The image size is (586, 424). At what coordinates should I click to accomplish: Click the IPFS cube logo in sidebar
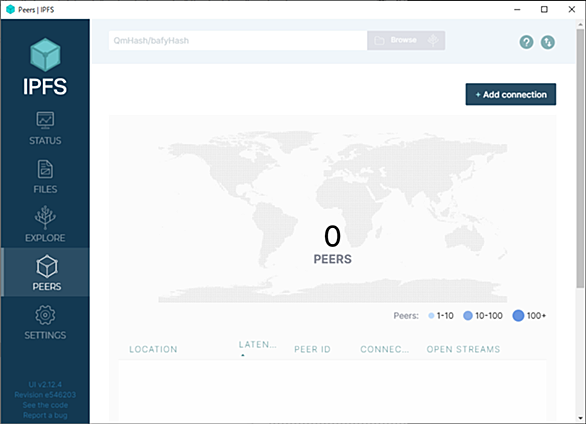pyautogui.click(x=45, y=55)
